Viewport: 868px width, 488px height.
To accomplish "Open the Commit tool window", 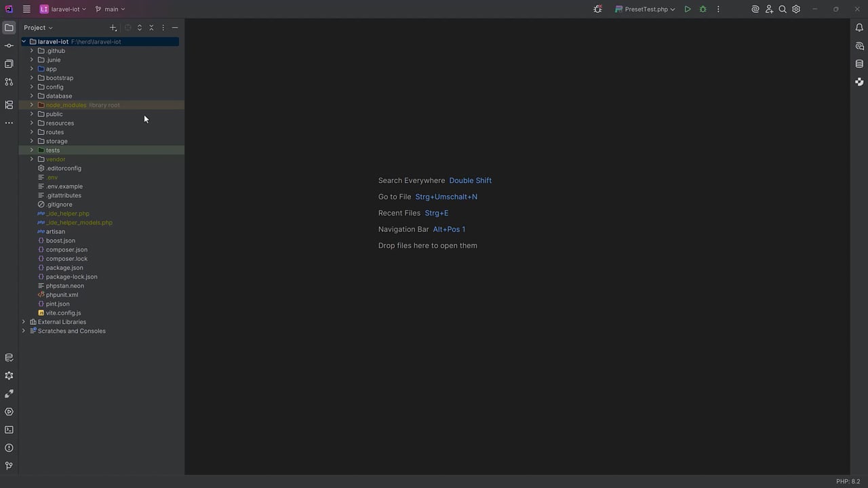I will (9, 45).
